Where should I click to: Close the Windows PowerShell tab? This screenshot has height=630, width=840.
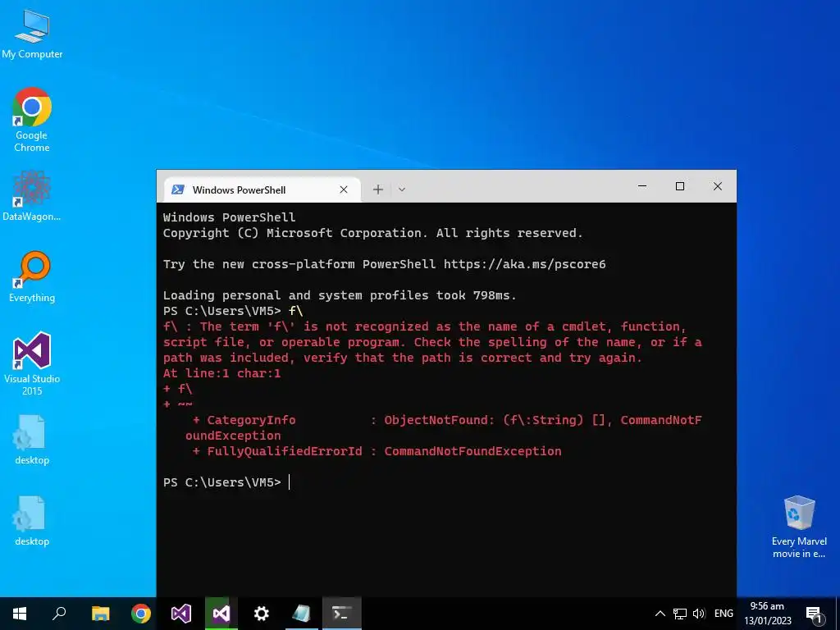click(344, 189)
